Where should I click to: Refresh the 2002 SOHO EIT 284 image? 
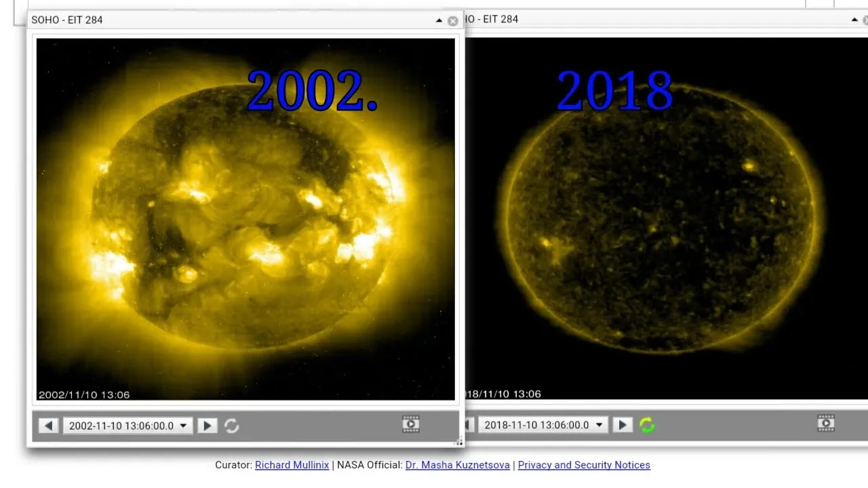coord(232,426)
